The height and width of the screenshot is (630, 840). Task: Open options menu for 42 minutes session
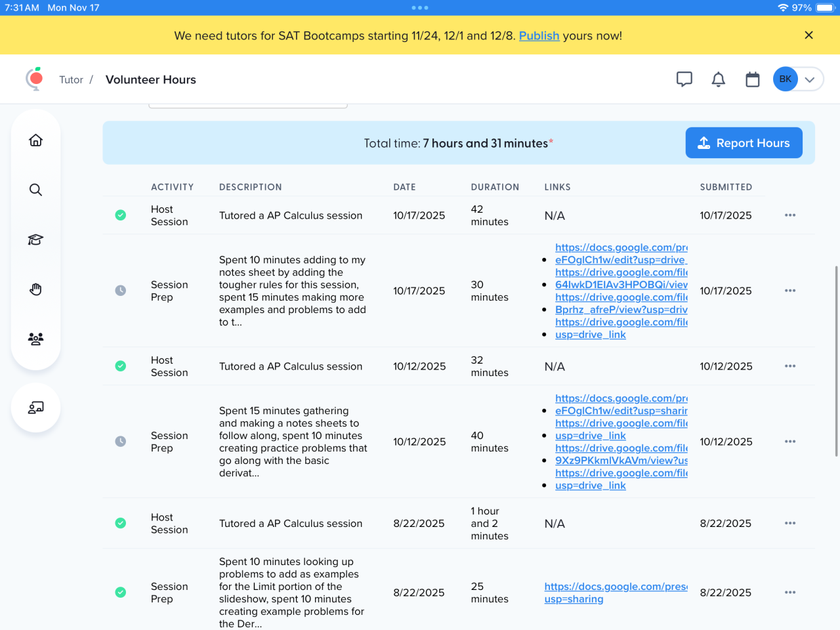coord(790,215)
